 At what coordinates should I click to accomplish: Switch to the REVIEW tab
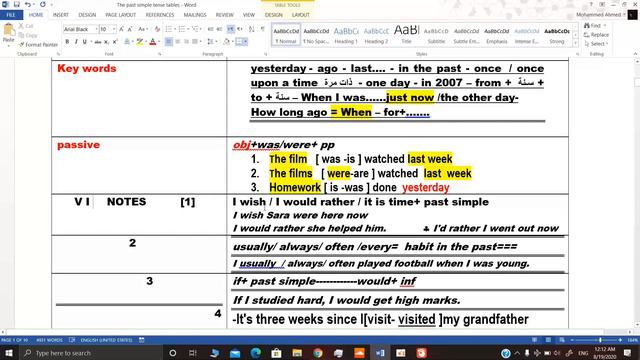[x=224, y=15]
